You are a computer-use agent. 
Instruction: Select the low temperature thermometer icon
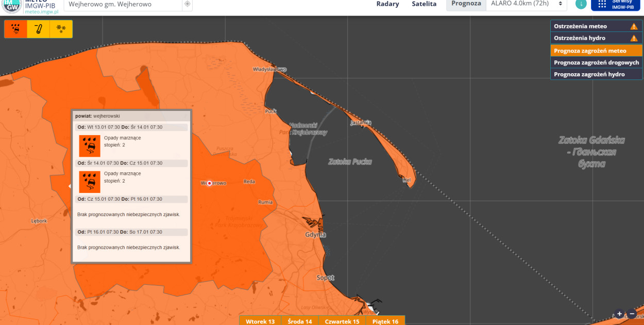(38, 29)
